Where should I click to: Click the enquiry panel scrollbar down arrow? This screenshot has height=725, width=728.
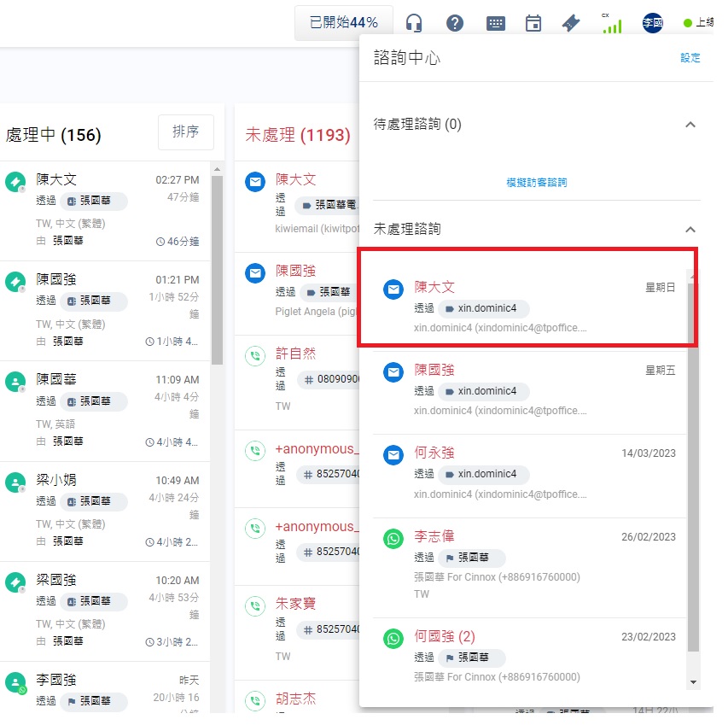tap(693, 682)
